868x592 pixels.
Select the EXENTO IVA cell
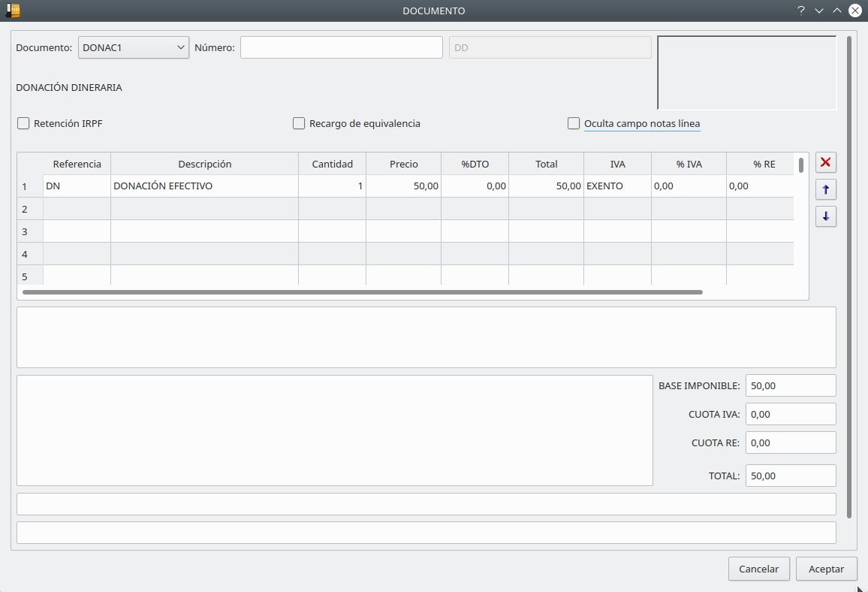pos(618,186)
